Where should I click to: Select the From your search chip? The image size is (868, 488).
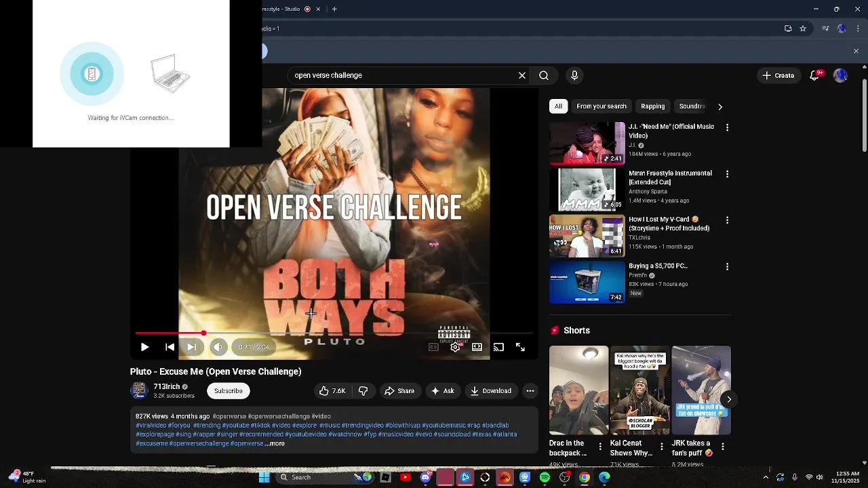click(x=601, y=106)
